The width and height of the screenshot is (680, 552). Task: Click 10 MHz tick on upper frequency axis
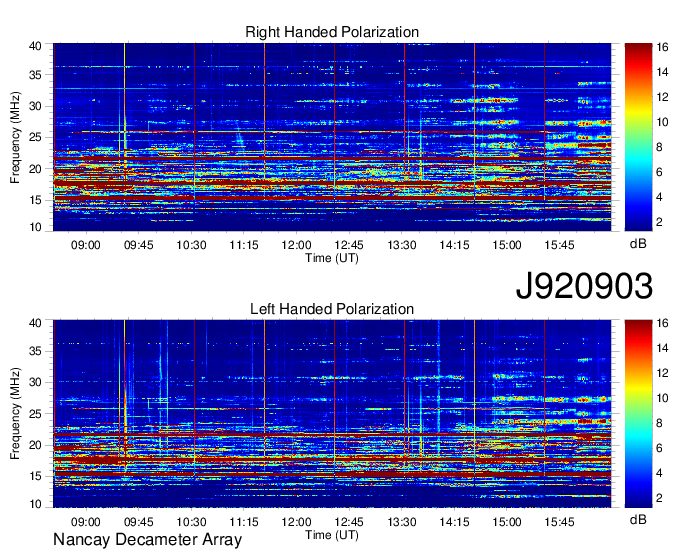pyautogui.click(x=35, y=227)
